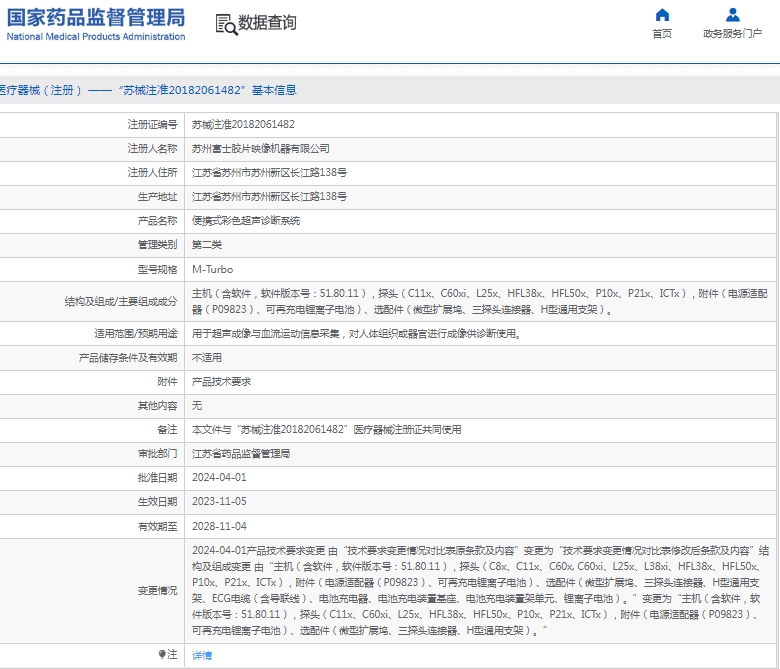The width and height of the screenshot is (780, 669).
Task: Click the 其他内容 row label
Action: pos(157,405)
